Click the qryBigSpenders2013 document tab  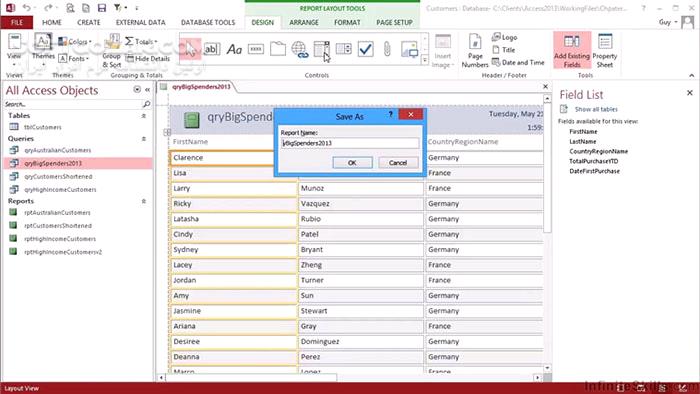pyautogui.click(x=201, y=87)
